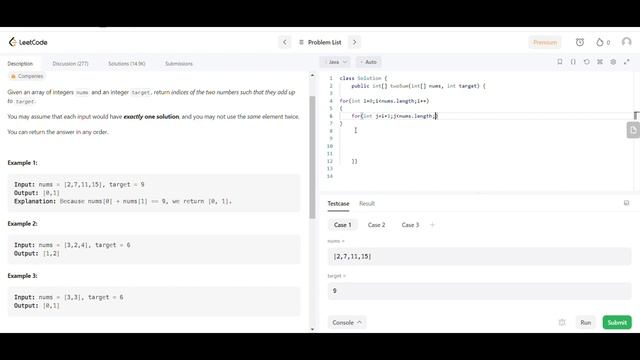Expand the Console panel

point(347,322)
